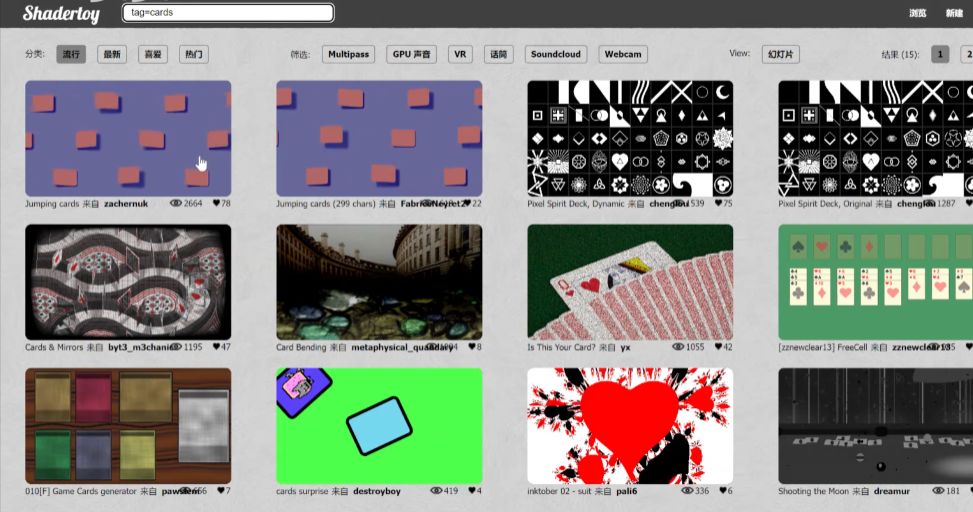Sort results by 喜爱
This screenshot has width=973, height=512.
[x=153, y=54]
